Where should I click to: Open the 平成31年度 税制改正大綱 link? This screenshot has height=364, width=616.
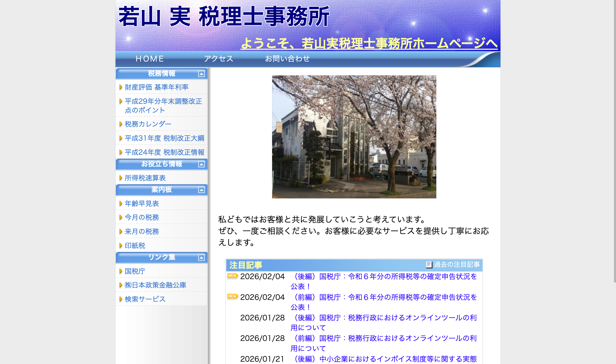(164, 138)
